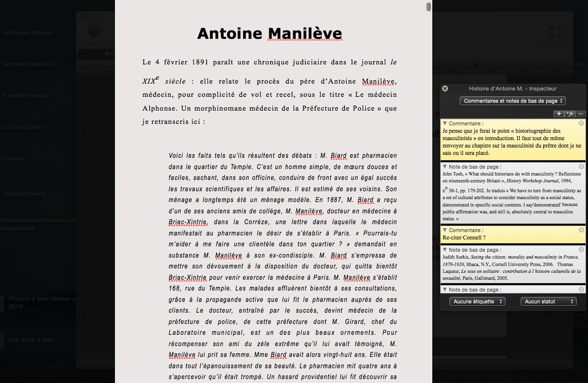Toggle the triangle of the bottom footnote
This screenshot has width=588, height=383.
445,290
